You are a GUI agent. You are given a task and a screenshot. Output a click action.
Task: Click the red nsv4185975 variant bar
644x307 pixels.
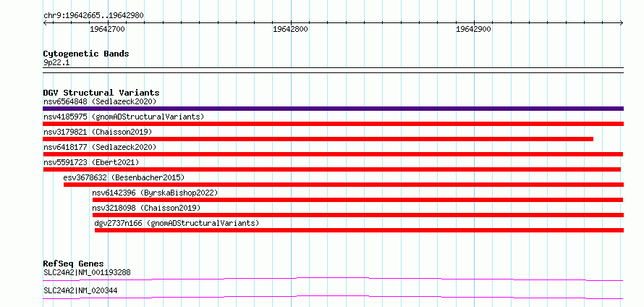333,124
